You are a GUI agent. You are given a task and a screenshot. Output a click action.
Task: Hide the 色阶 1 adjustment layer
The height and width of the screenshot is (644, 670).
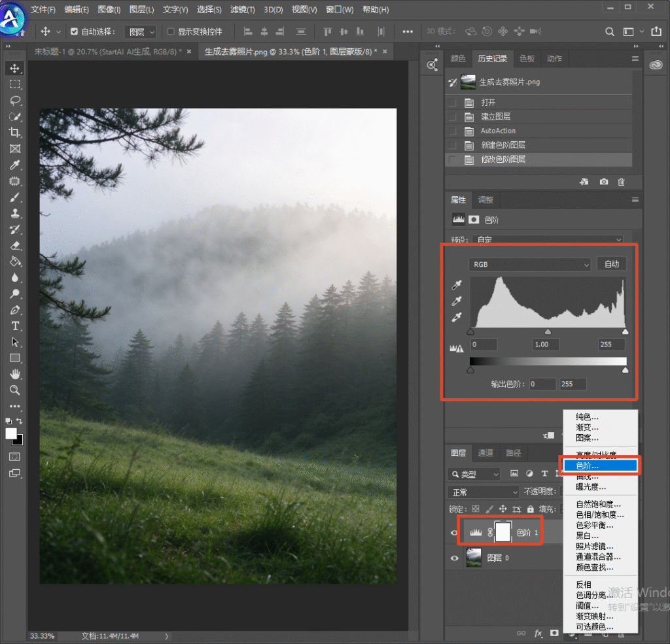454,533
